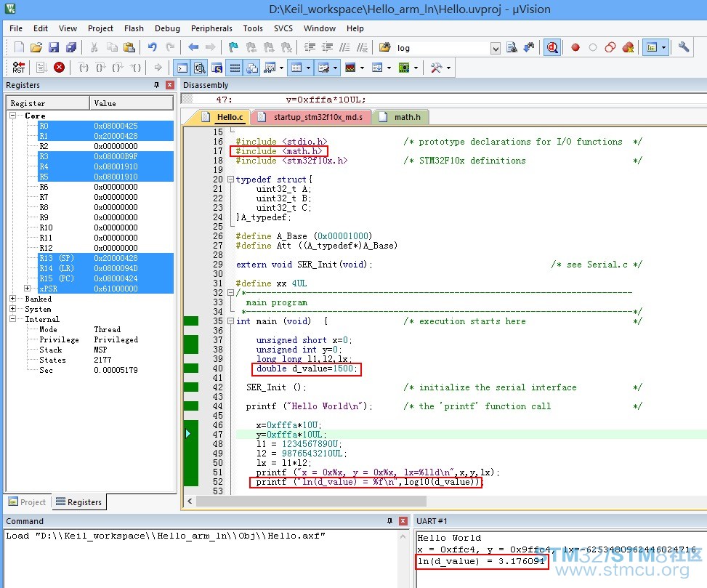Open the Peripherals menu

211,28
